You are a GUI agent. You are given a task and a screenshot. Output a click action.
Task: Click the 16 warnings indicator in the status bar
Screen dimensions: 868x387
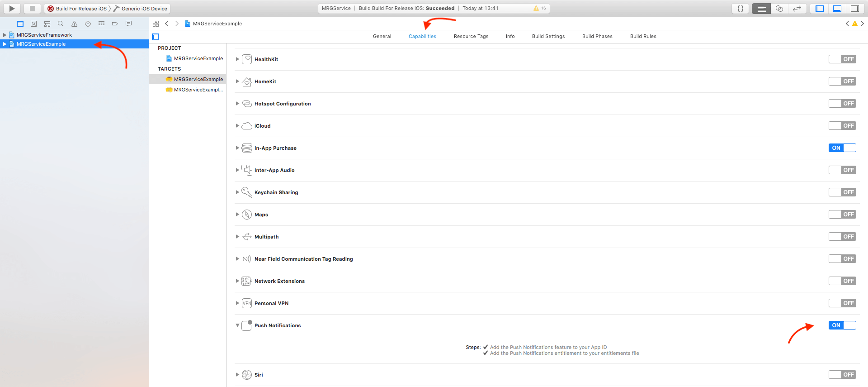point(540,8)
